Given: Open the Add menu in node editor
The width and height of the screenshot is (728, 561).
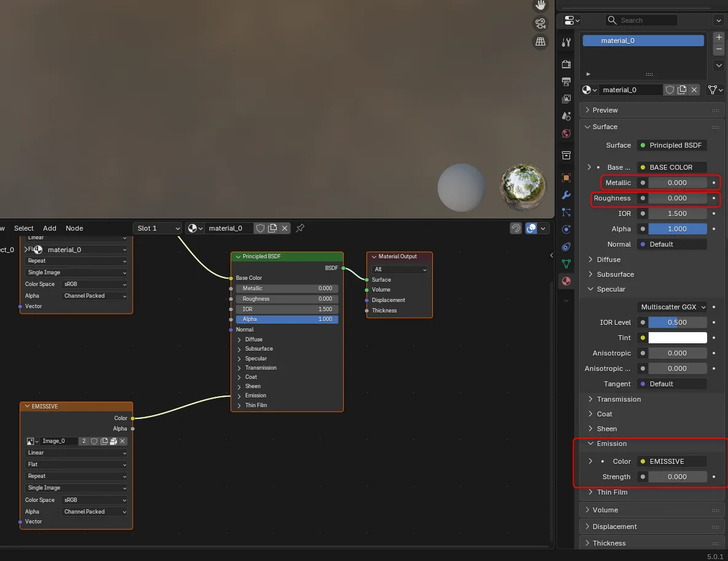Looking at the screenshot, I should pyautogui.click(x=50, y=228).
